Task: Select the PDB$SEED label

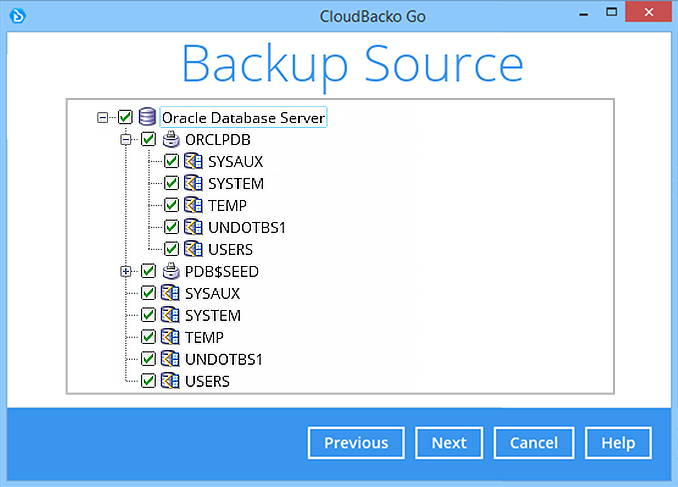Action: pos(222,272)
